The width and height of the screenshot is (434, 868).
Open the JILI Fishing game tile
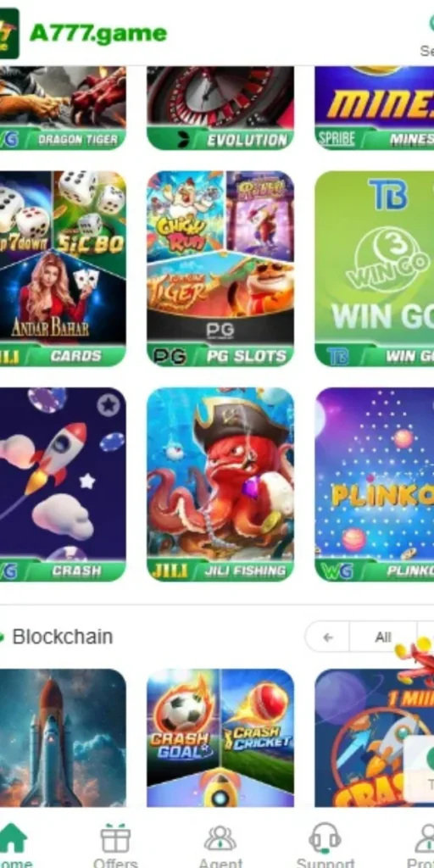click(220, 484)
